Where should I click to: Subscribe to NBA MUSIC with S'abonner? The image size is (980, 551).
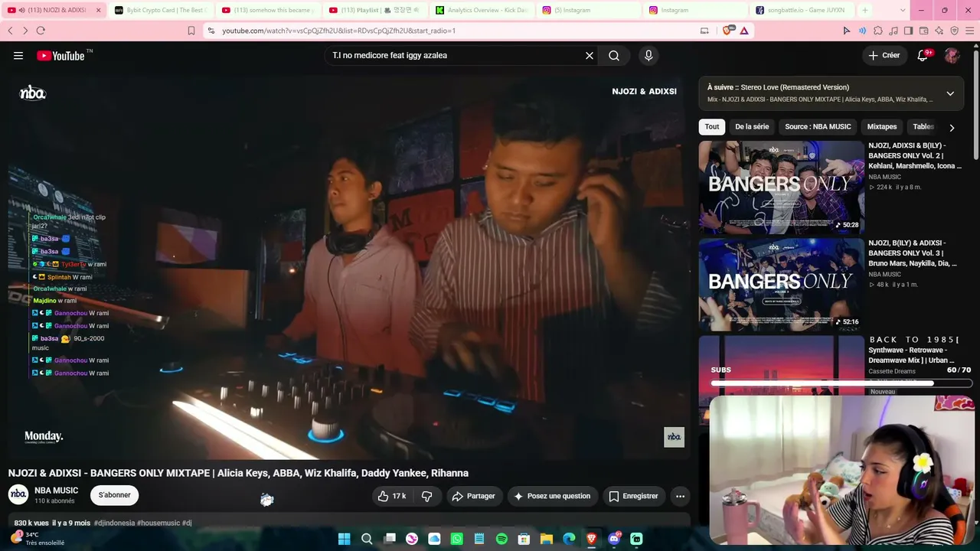click(114, 495)
